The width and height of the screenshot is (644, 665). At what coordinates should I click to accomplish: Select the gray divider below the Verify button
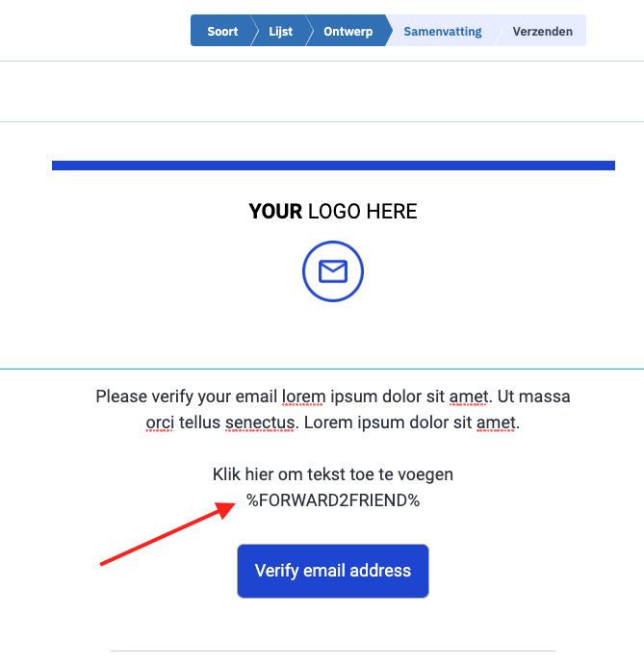(333, 651)
